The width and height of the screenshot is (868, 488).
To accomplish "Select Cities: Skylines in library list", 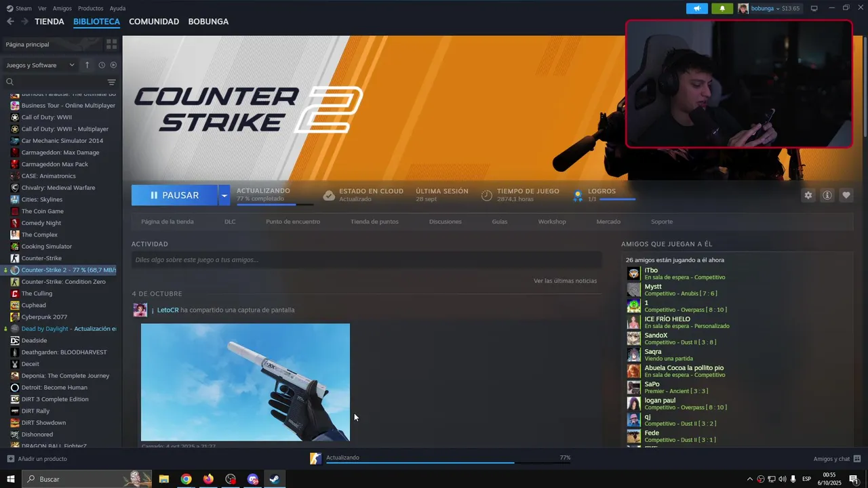I will 42,199.
